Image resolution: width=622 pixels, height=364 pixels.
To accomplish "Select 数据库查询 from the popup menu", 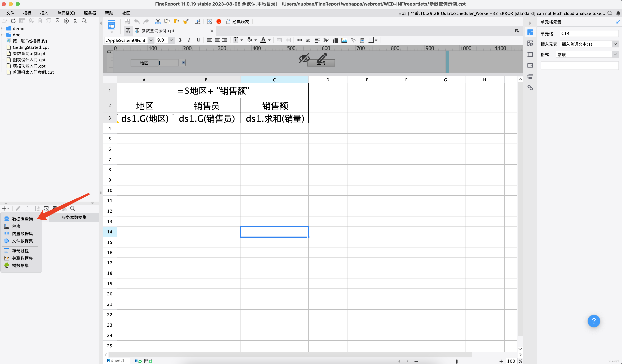I will pos(22,219).
